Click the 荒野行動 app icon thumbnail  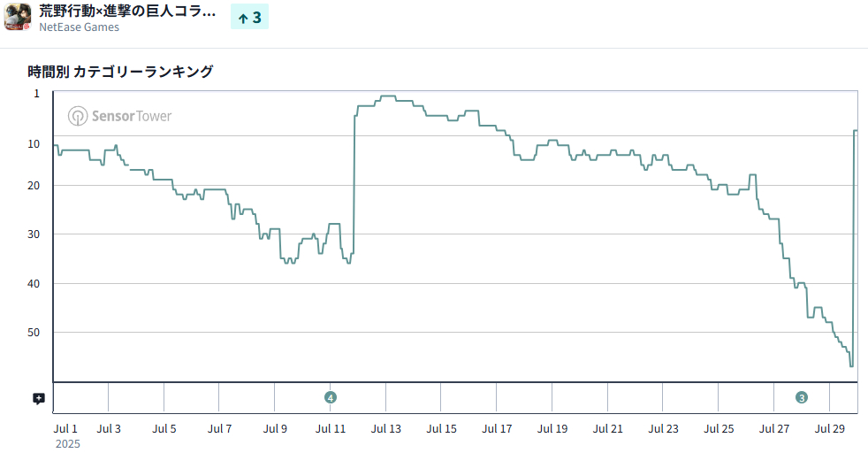pyautogui.click(x=18, y=18)
